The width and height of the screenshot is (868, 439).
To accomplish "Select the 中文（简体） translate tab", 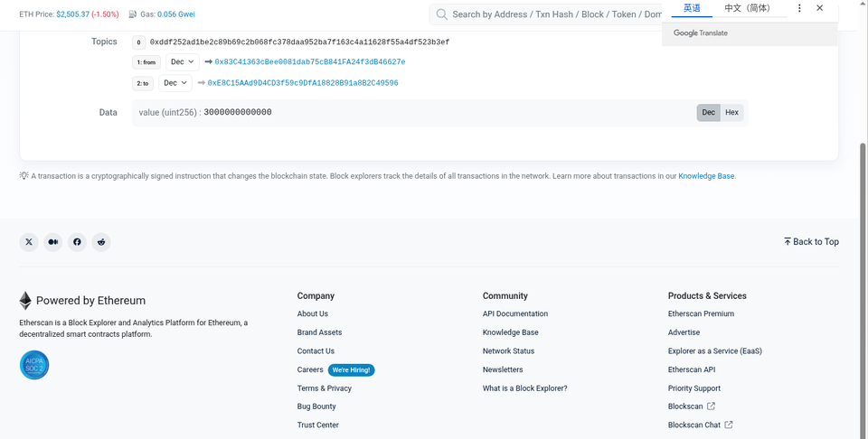I will click(x=748, y=8).
